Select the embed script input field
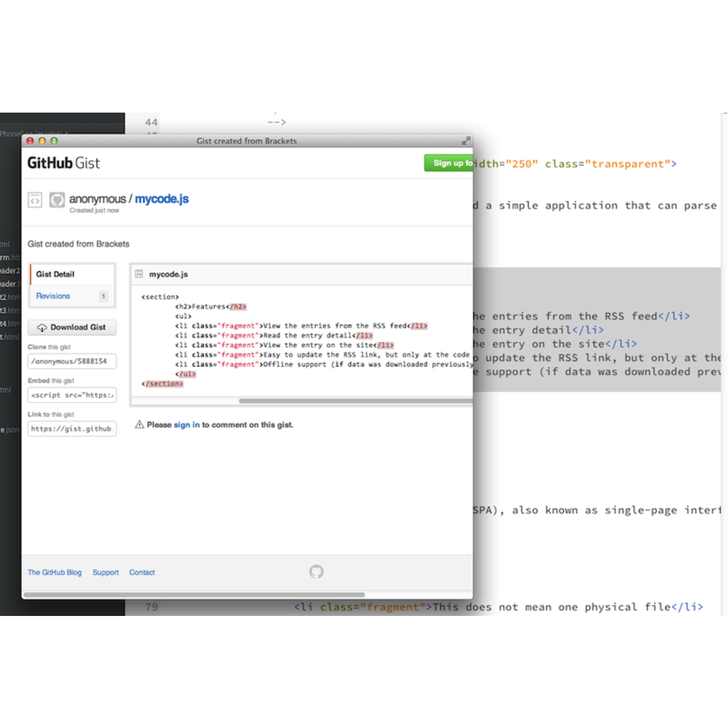 click(72, 395)
